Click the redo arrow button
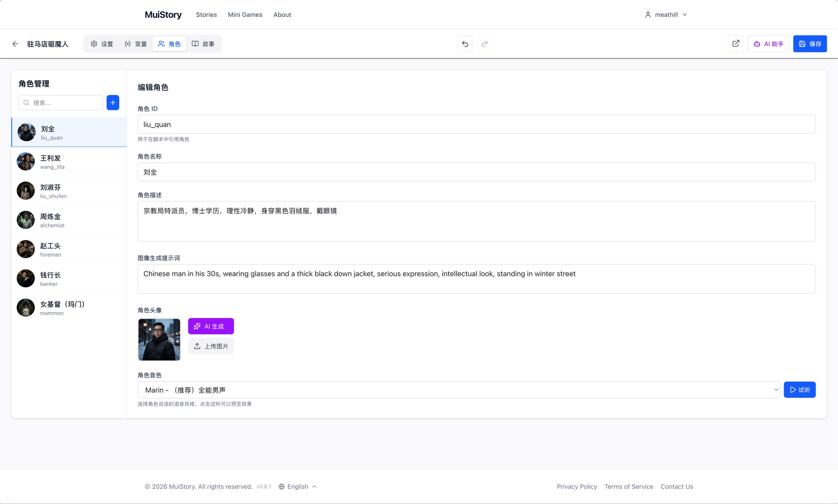 [x=485, y=44]
